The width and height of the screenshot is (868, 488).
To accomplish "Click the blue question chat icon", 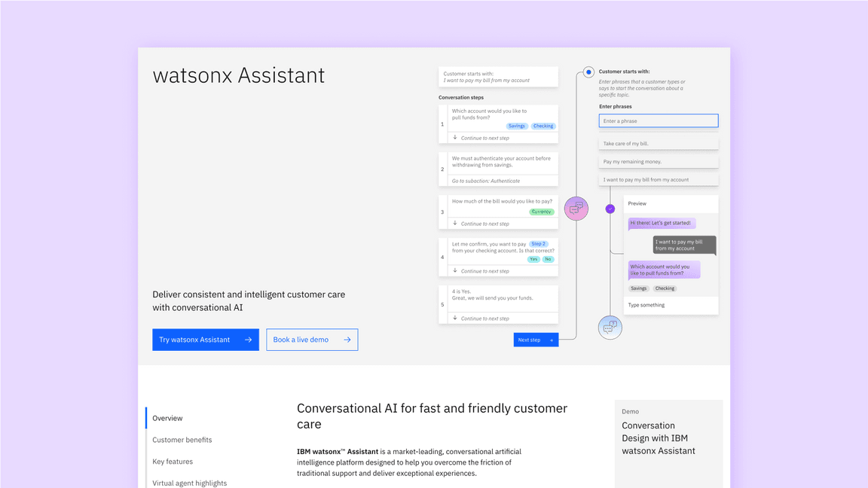I will (x=610, y=328).
